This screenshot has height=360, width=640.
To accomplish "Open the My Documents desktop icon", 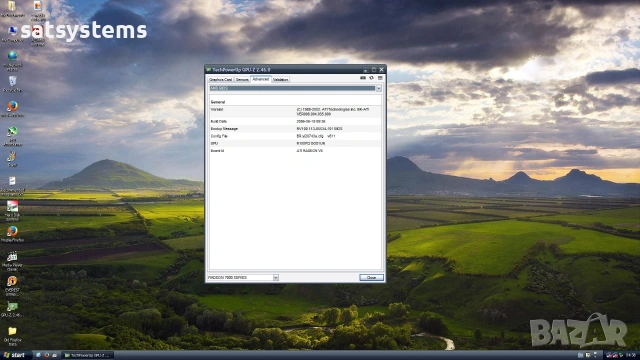I will [x=12, y=9].
